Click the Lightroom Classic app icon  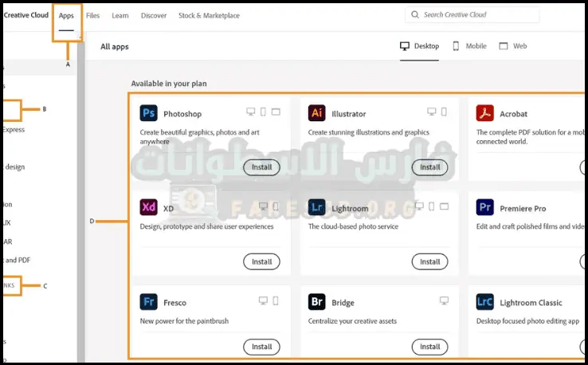(485, 302)
